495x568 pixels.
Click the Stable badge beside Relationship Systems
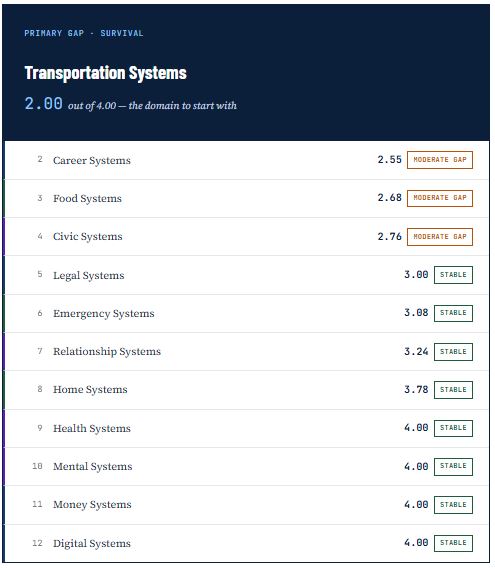point(453,351)
